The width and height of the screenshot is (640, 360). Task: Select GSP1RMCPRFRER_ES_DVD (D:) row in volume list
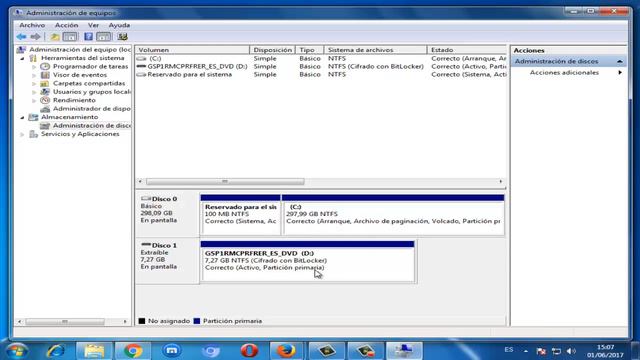(321, 67)
